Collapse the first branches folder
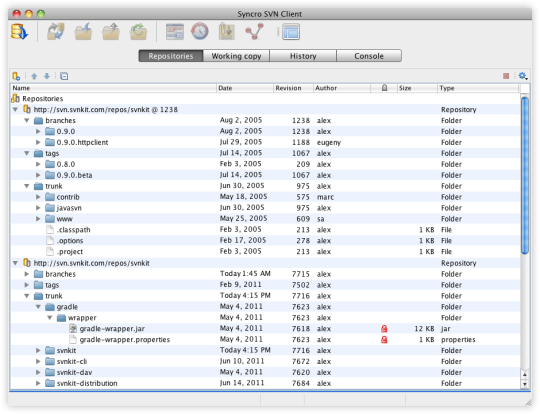The width and height of the screenshot is (540, 414). [x=27, y=121]
